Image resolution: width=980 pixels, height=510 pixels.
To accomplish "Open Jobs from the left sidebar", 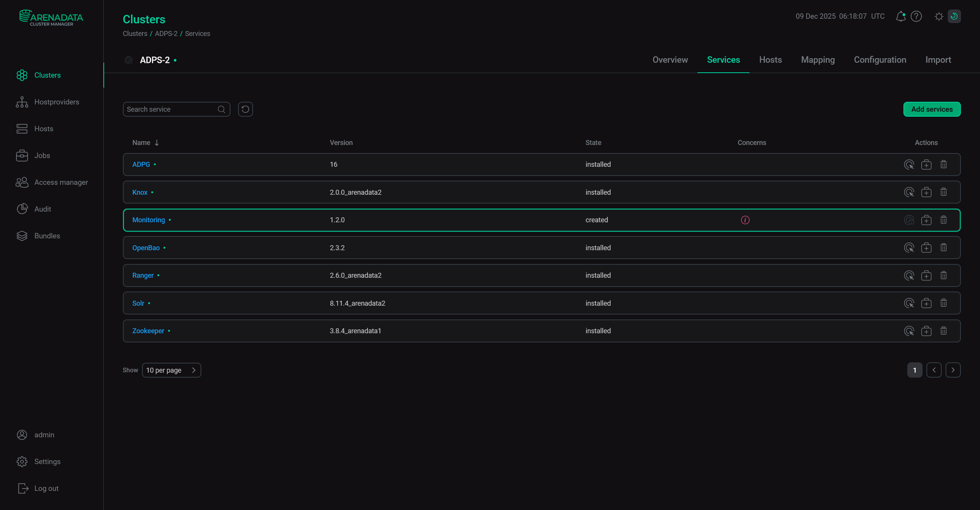I will tap(42, 155).
